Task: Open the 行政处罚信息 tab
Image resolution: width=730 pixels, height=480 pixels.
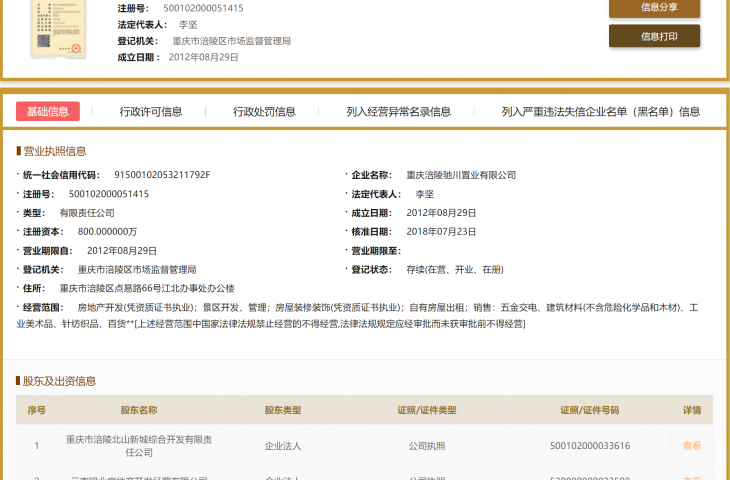Action: point(264,112)
